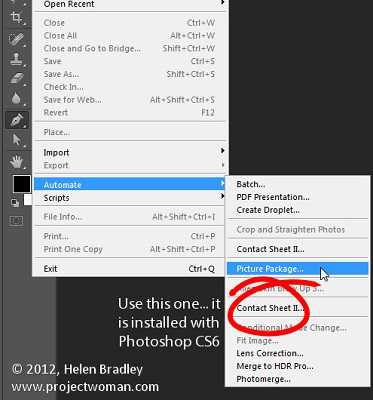The width and height of the screenshot is (373, 400).
Task: Select the Eraser tool
Action: 16,79
